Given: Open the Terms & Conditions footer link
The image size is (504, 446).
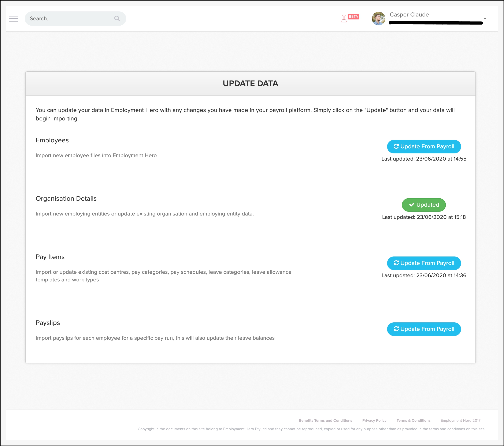Looking at the screenshot, I should point(413,420).
